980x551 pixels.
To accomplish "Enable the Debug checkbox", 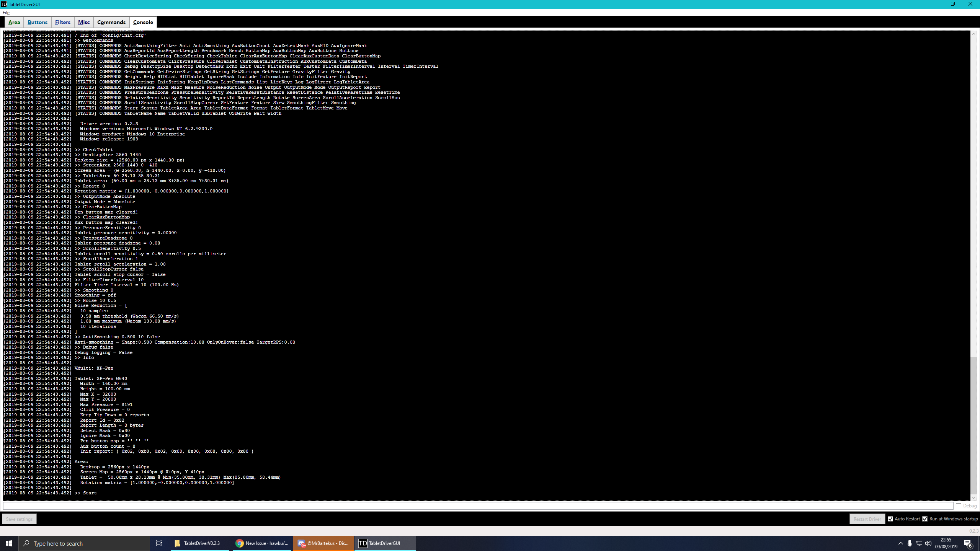I will point(959,505).
